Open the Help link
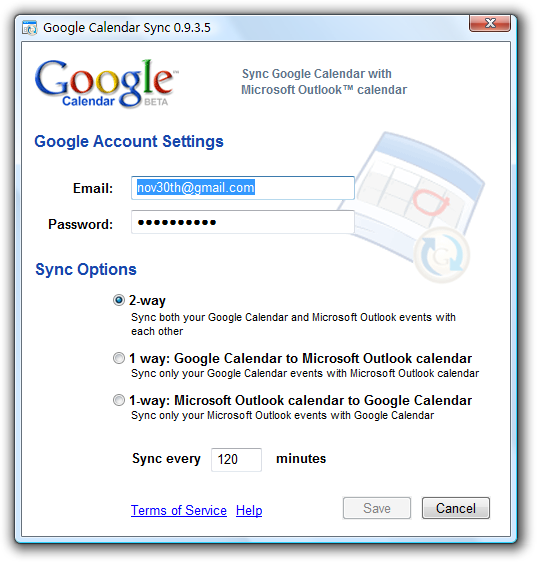537x562 pixels. point(249,510)
